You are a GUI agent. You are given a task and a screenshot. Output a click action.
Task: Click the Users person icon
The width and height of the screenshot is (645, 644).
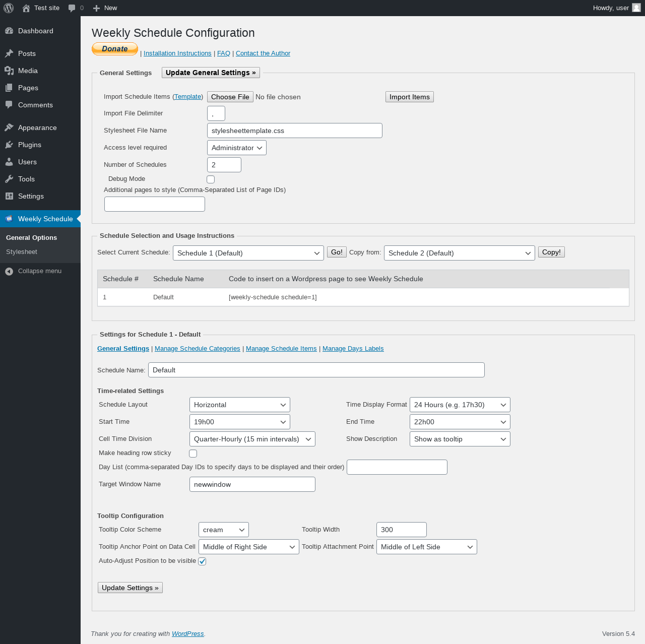9,162
